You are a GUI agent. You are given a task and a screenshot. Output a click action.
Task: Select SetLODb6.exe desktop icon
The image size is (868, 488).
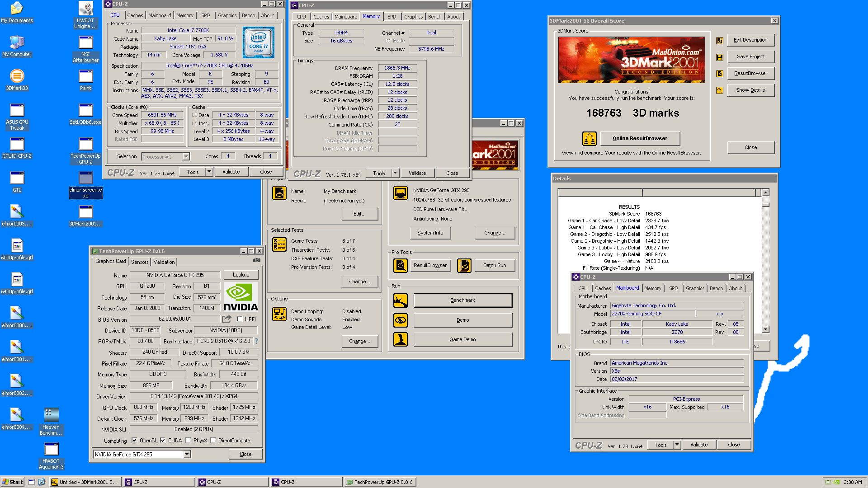(85, 114)
